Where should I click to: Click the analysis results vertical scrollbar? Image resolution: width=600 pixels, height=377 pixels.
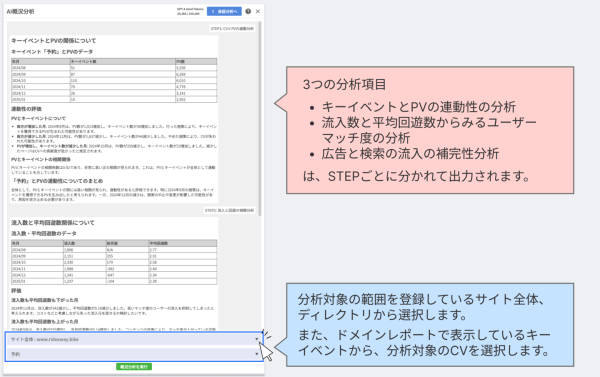click(x=260, y=119)
